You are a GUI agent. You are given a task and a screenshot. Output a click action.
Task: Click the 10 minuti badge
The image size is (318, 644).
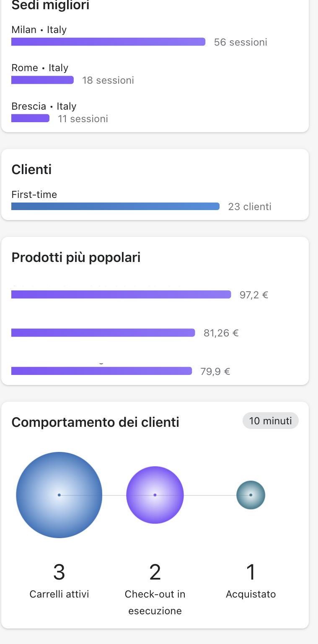tap(270, 421)
